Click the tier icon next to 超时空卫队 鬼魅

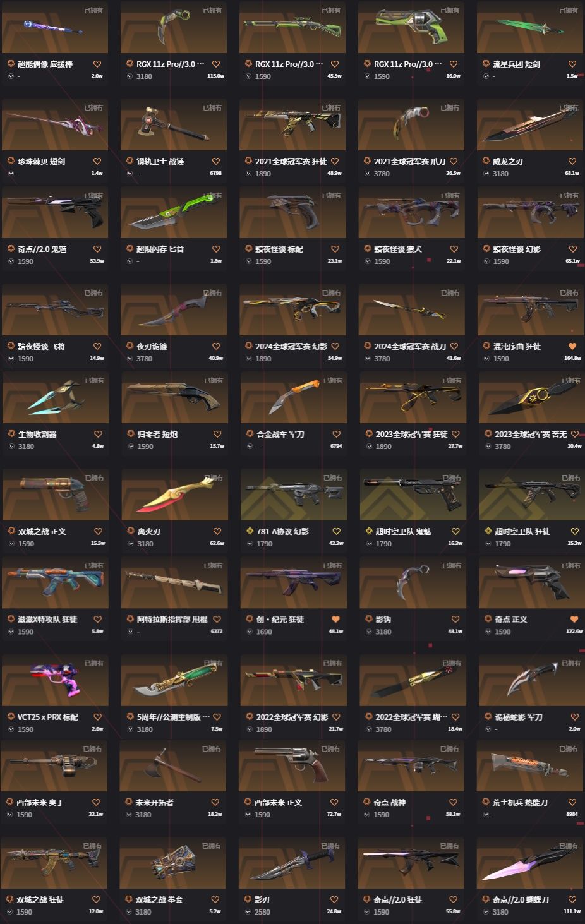click(369, 531)
